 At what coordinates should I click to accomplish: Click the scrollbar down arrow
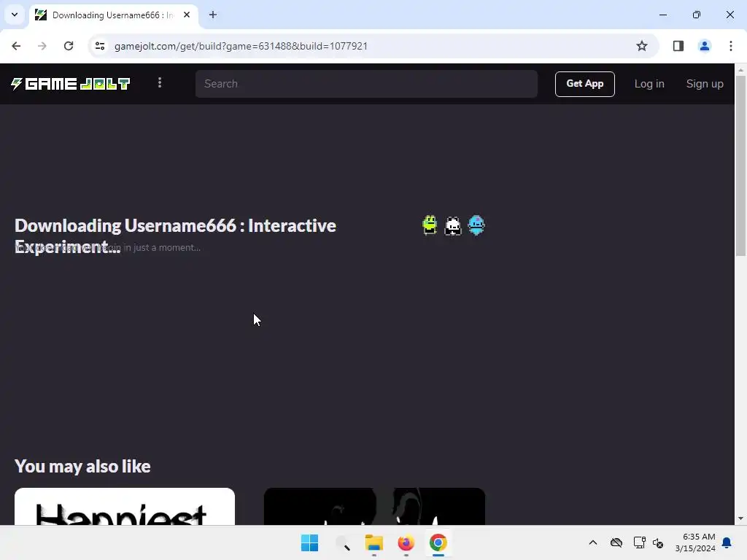coord(741,518)
